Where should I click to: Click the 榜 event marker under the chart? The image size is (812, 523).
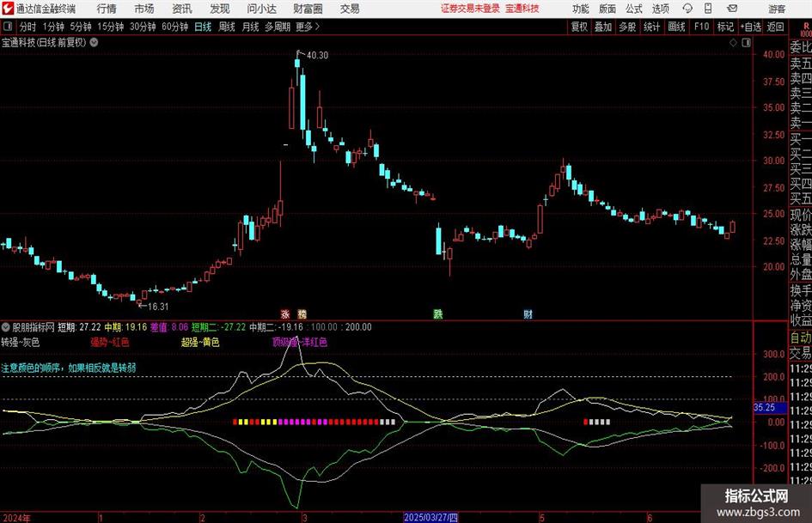click(x=302, y=313)
